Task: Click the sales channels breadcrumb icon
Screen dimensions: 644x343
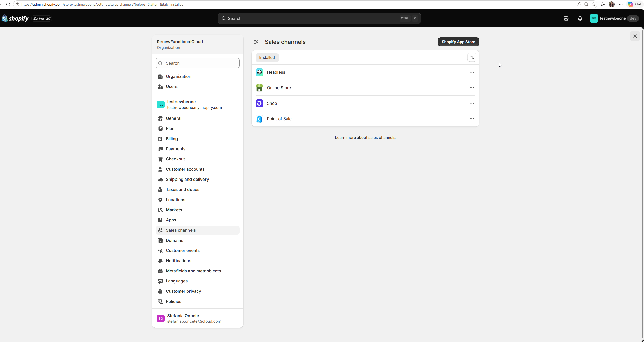Action: click(256, 42)
